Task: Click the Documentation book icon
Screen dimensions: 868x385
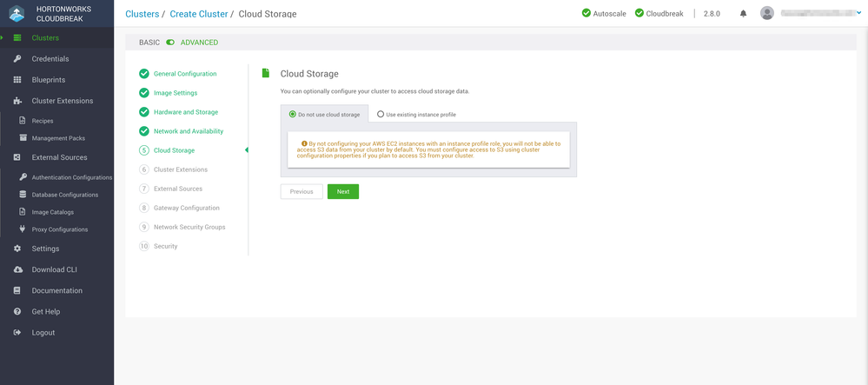Action: coord(17,290)
